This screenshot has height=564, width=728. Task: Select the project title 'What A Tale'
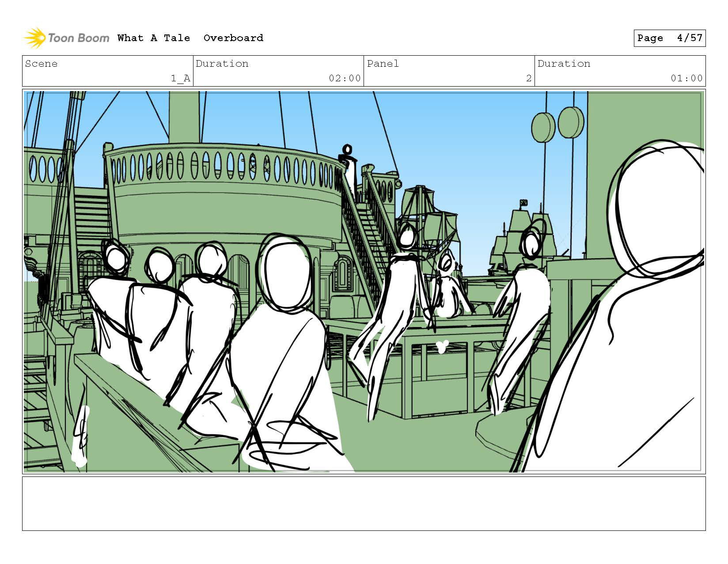click(154, 38)
